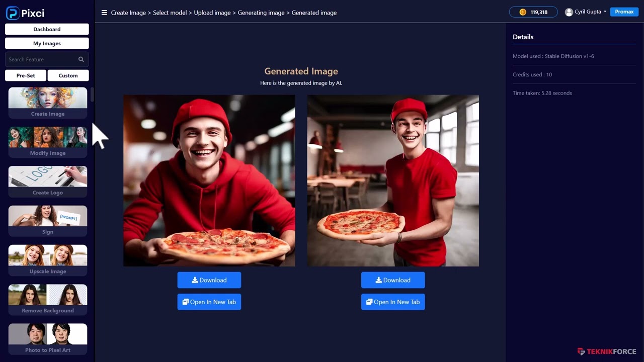Viewport: 644px width, 362px height.
Task: Click the Promax badge
Action: point(624,12)
